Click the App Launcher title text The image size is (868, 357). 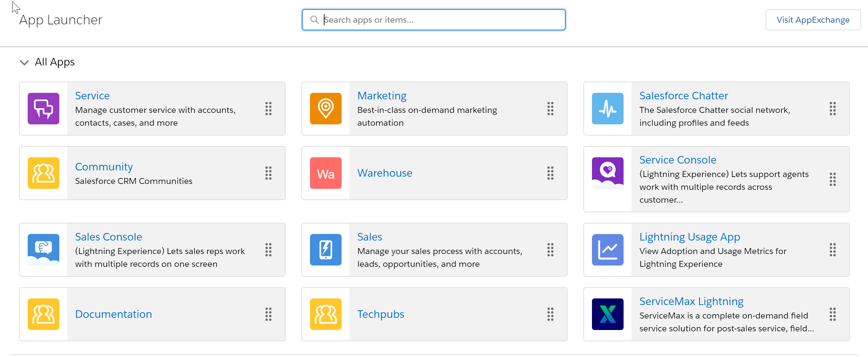[61, 20]
